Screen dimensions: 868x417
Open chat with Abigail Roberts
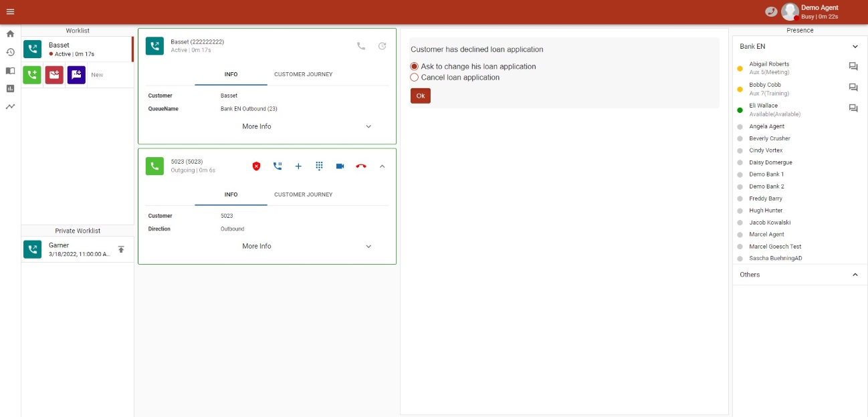pyautogui.click(x=853, y=66)
